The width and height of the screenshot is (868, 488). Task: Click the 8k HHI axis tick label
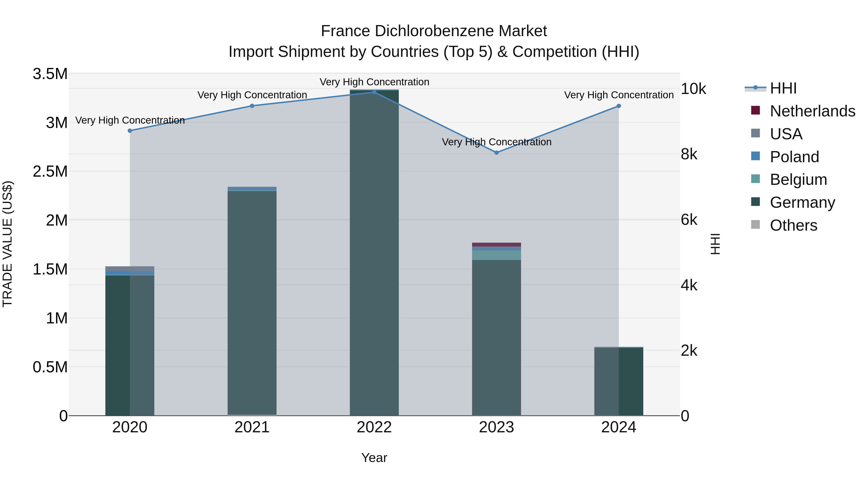[x=689, y=154]
